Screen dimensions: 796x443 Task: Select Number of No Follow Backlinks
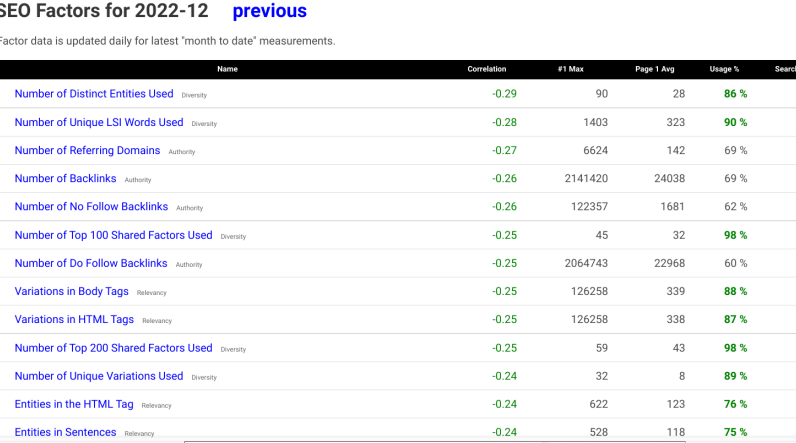91,207
